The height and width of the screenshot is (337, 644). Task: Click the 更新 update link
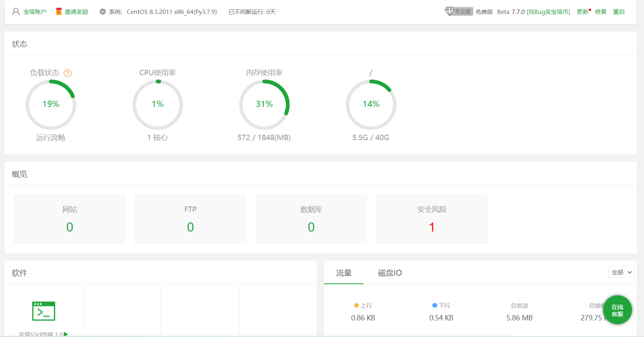coord(582,12)
